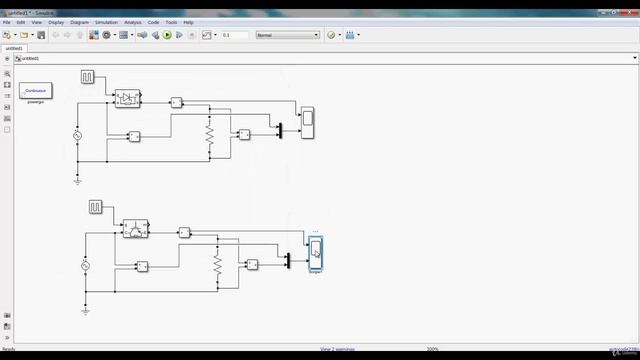Image resolution: width=640 pixels, height=360 pixels.
Task: Open the File menu
Action: [7, 22]
